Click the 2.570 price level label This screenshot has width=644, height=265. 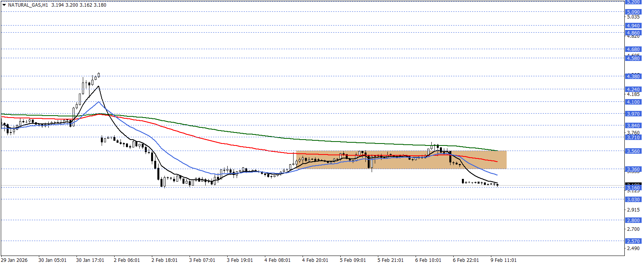point(633,241)
